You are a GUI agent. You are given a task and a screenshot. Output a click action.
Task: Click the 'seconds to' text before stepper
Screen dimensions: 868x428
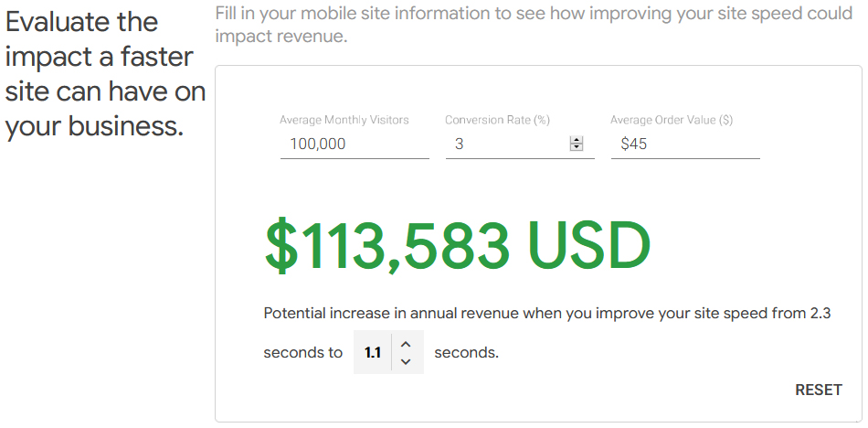pos(302,352)
